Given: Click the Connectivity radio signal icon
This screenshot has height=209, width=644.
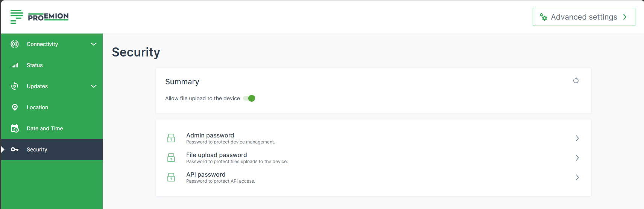Looking at the screenshot, I should pyautogui.click(x=15, y=44).
